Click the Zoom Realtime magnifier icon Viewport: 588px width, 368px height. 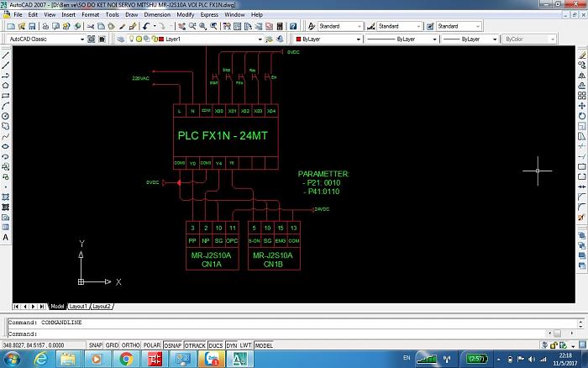192,26
